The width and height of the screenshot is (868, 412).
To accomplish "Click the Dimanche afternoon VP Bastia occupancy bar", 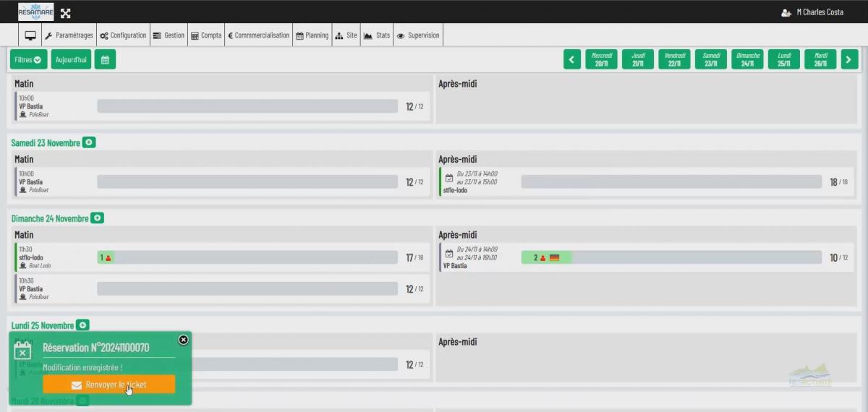I will tap(671, 257).
